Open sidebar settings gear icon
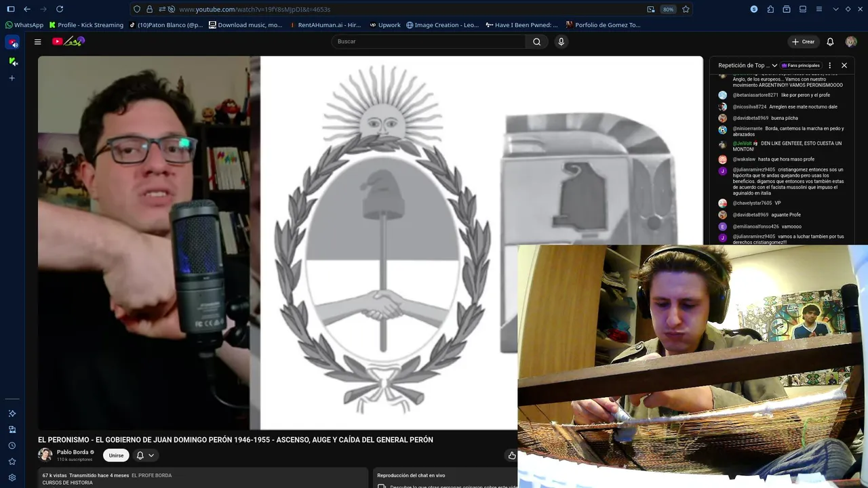Screen dimensions: 868x488 (12, 477)
